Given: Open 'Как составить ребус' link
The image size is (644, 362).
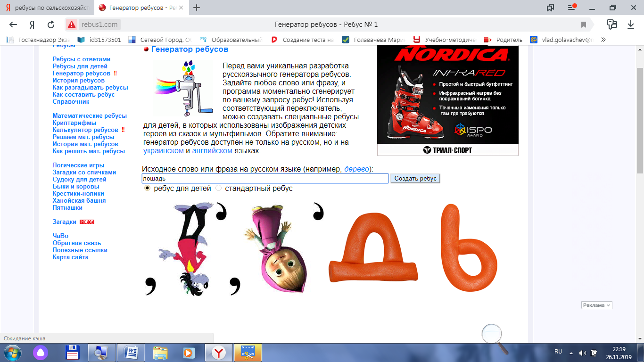Looking at the screenshot, I should 84,95.
